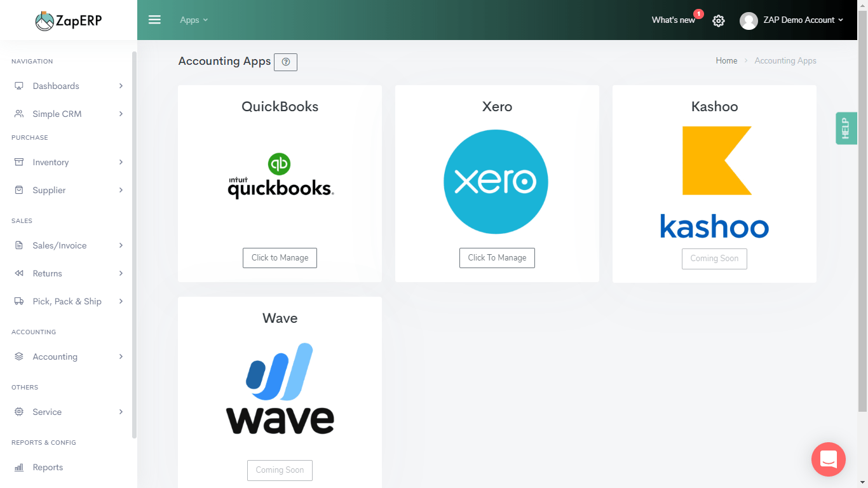
Task: Expand the Supplier chevron
Action: 121,190
